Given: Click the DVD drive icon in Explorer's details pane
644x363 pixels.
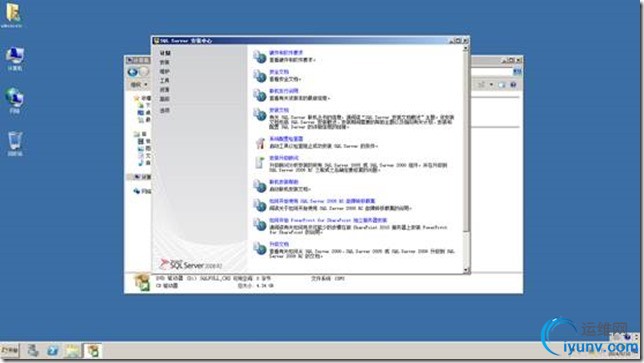Looking at the screenshot, I should click(142, 282).
